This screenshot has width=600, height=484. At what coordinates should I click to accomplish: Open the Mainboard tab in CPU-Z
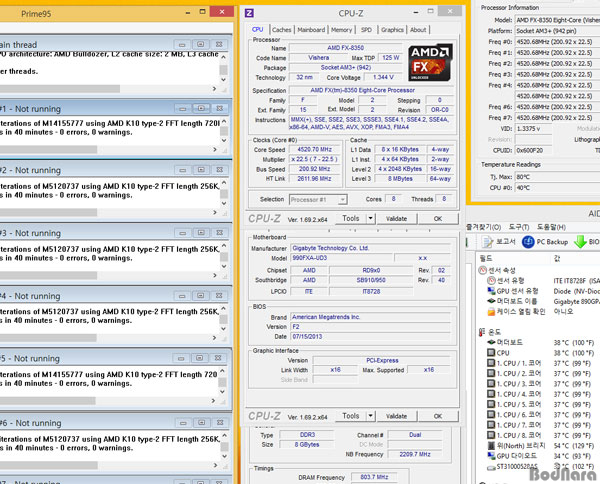click(311, 30)
